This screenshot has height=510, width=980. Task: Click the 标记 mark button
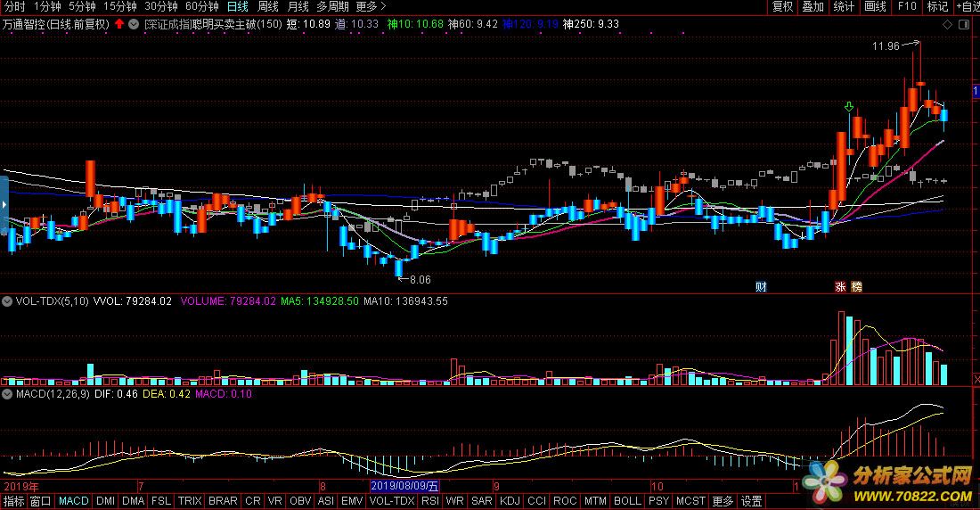(x=937, y=6)
